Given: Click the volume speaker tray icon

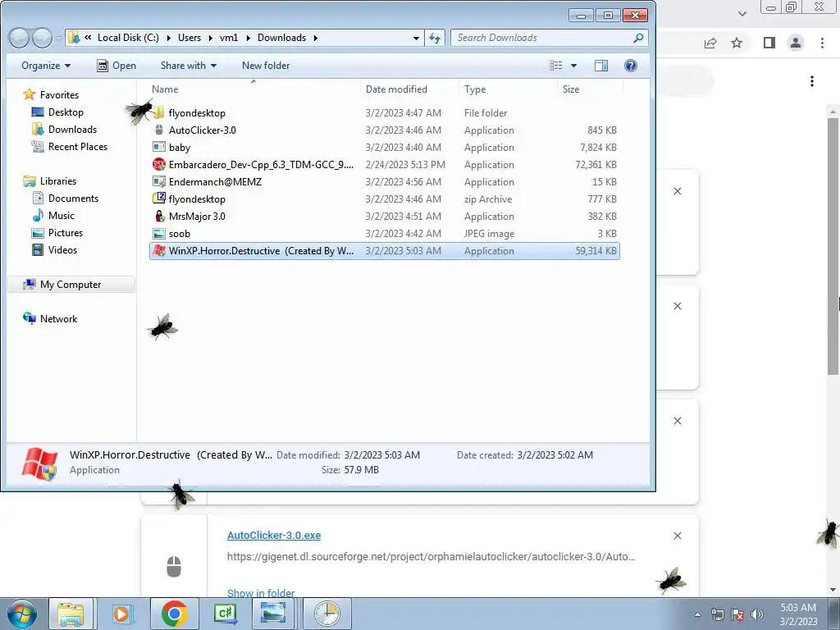Looking at the screenshot, I should (x=757, y=614).
